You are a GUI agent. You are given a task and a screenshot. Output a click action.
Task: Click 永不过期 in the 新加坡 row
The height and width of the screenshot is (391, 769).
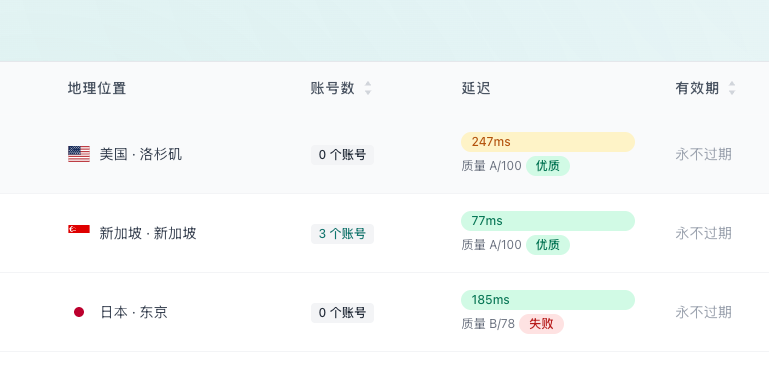click(x=703, y=234)
